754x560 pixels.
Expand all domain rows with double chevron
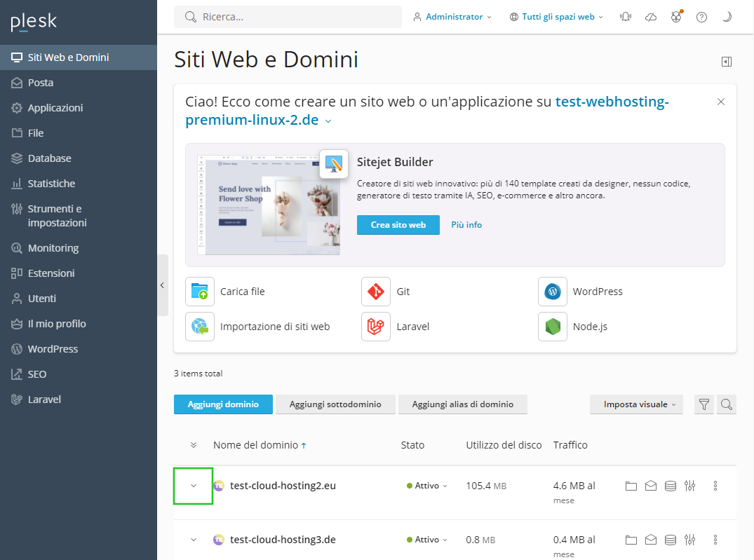click(x=194, y=445)
